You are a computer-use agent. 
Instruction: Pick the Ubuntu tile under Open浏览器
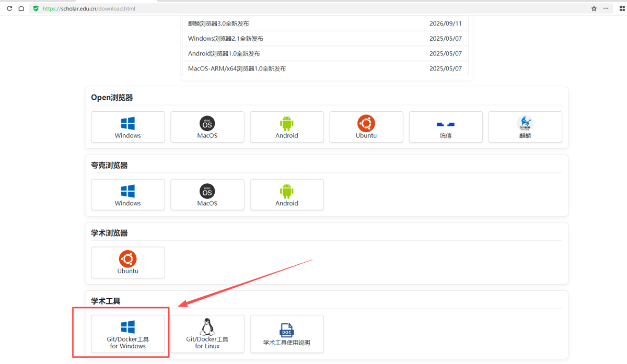pos(366,127)
